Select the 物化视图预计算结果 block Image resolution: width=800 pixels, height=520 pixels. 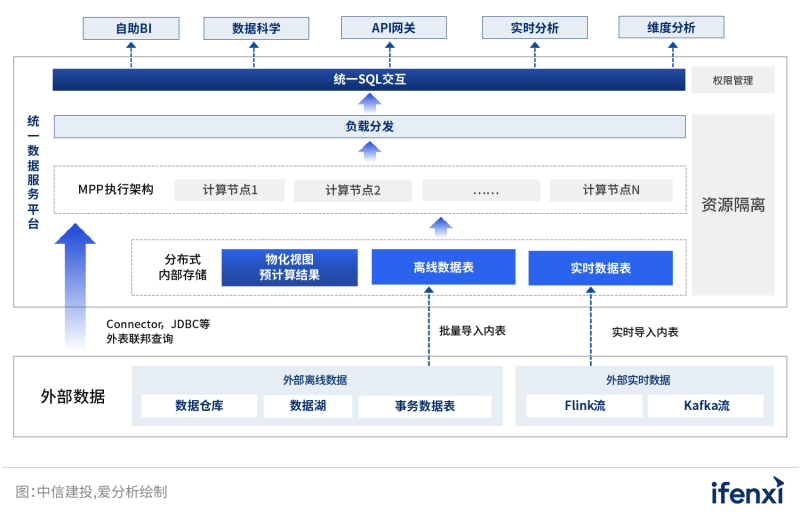289,267
